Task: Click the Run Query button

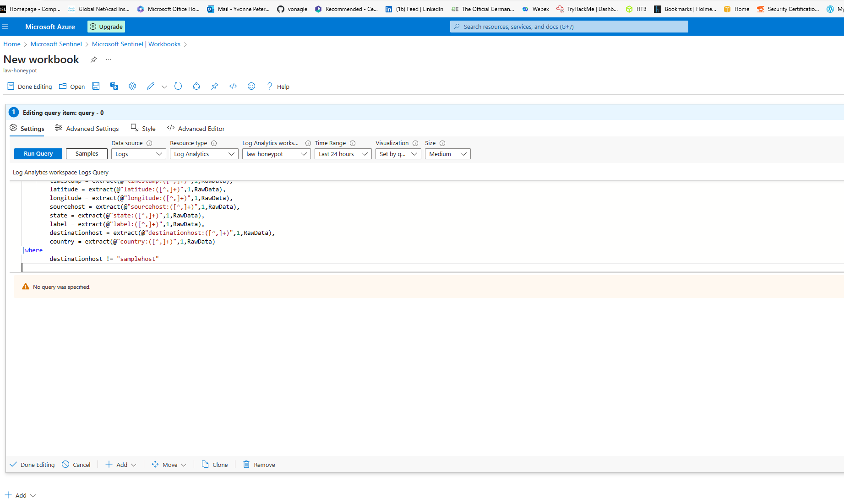Action: [38, 154]
